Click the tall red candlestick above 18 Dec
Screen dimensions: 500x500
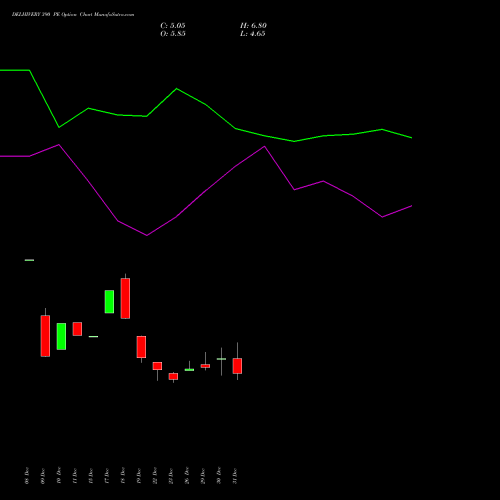pyautogui.click(x=125, y=298)
